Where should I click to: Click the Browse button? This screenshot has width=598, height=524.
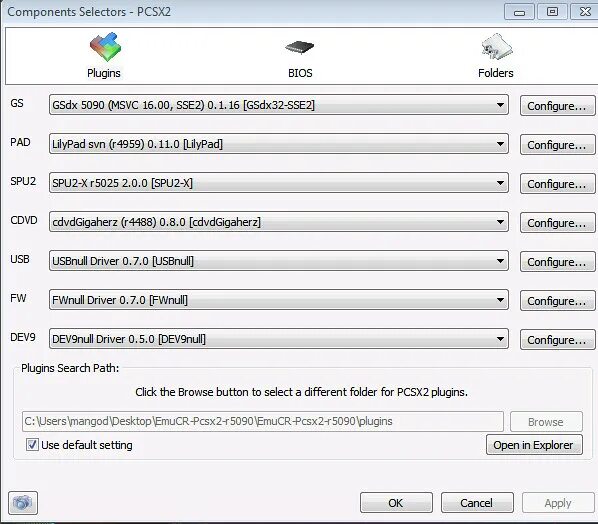546,421
